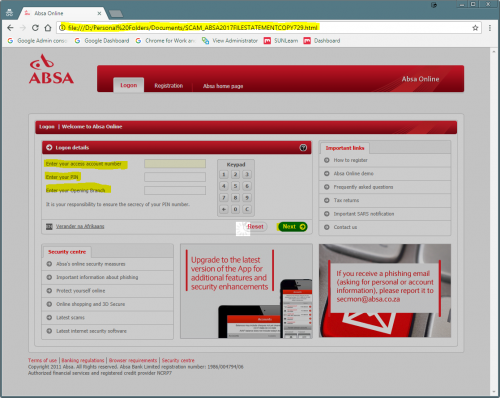Click keypad digit 8
Image resolution: width=500 pixels, height=398 pixels.
[235, 198]
